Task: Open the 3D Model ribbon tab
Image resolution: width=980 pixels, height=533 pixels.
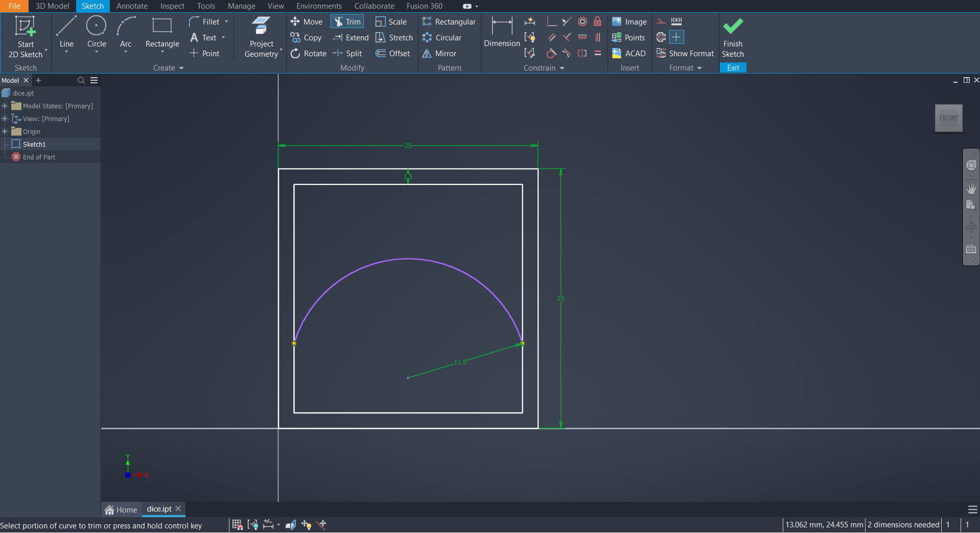Action: tap(52, 6)
